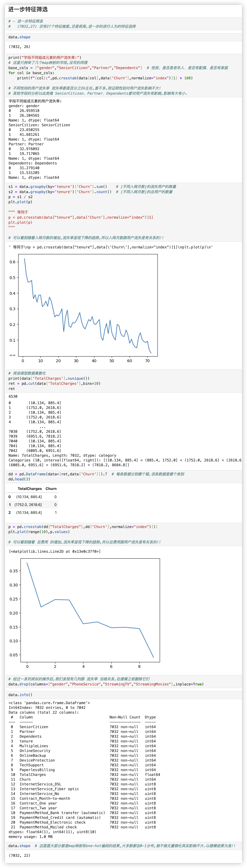This screenshot has height=868, width=247.
Task: Click the '进一步特征筛选' section heading
Action: 28,9
